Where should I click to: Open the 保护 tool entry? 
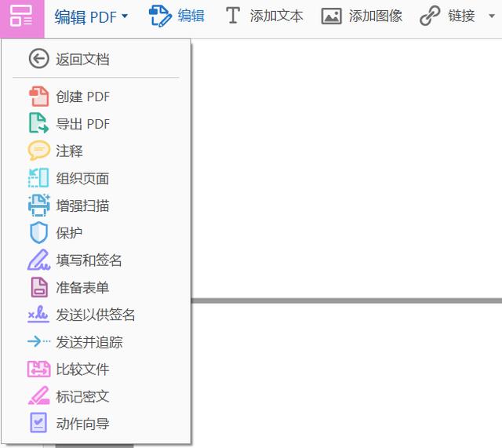[69, 233]
